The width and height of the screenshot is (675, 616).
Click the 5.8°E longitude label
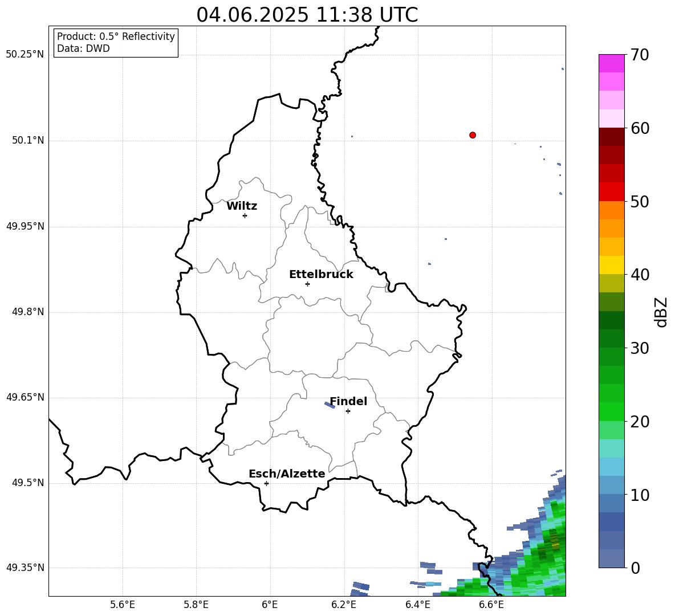(x=196, y=605)
